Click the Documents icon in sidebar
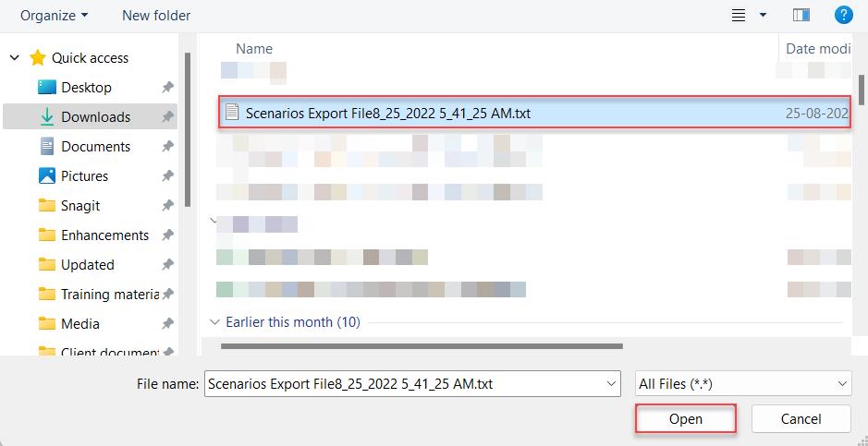868x446 pixels. 47,147
